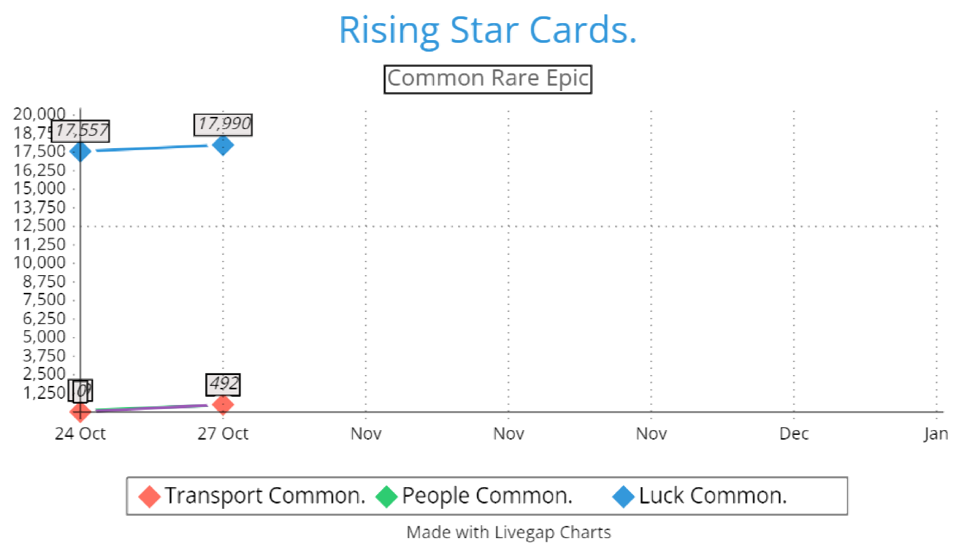Click the Common Rare Epic subtitle box
This screenshot has width=980, height=549.
[x=488, y=79]
